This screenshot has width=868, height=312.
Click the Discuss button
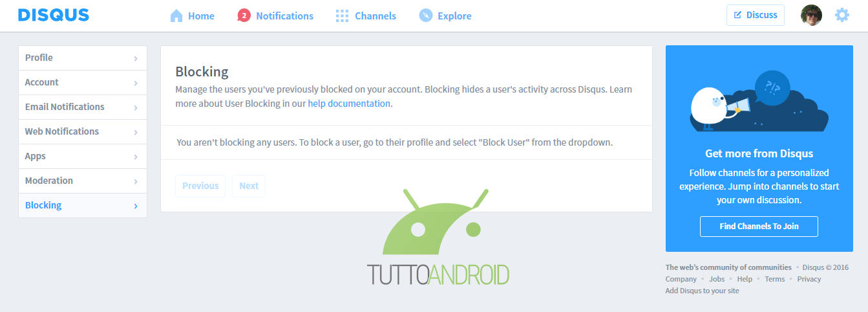755,15
